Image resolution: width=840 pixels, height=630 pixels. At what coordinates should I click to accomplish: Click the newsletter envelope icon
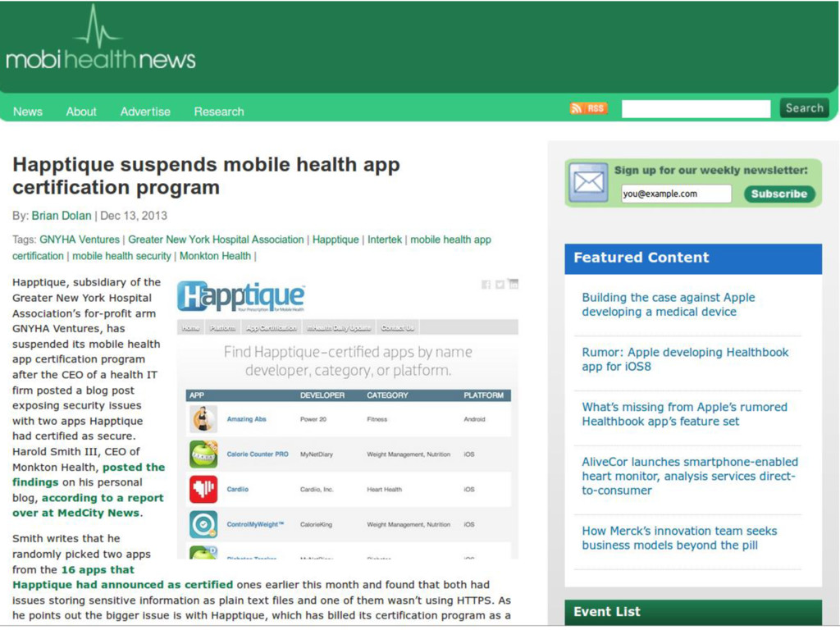pyautogui.click(x=588, y=183)
